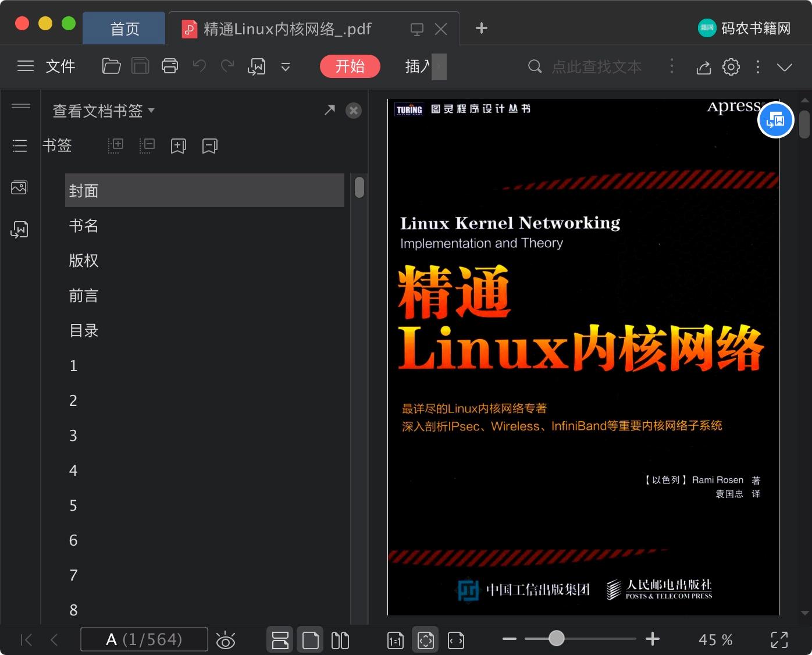Toggle fit page view
The image size is (812, 655).
pyautogui.click(x=426, y=640)
